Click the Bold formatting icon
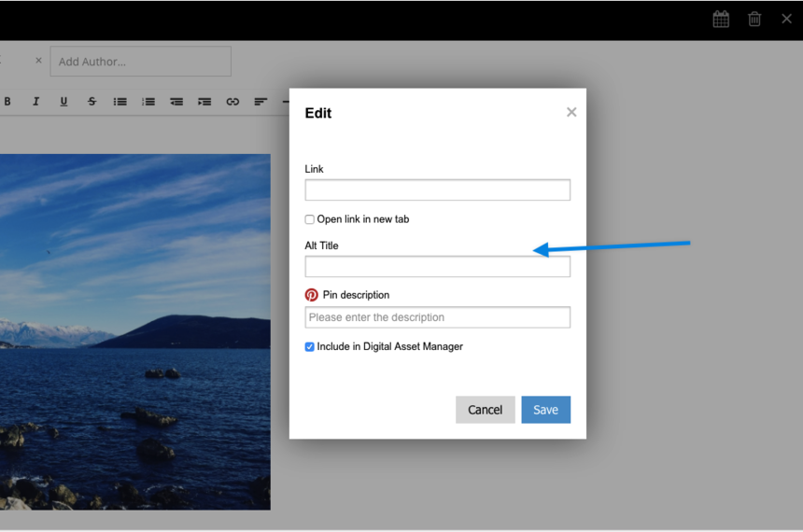 point(7,102)
